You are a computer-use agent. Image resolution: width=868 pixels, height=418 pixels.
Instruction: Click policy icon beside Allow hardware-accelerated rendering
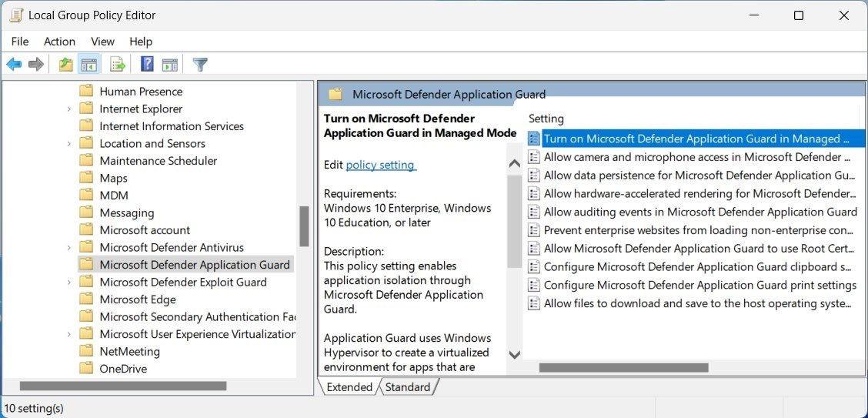tap(533, 193)
